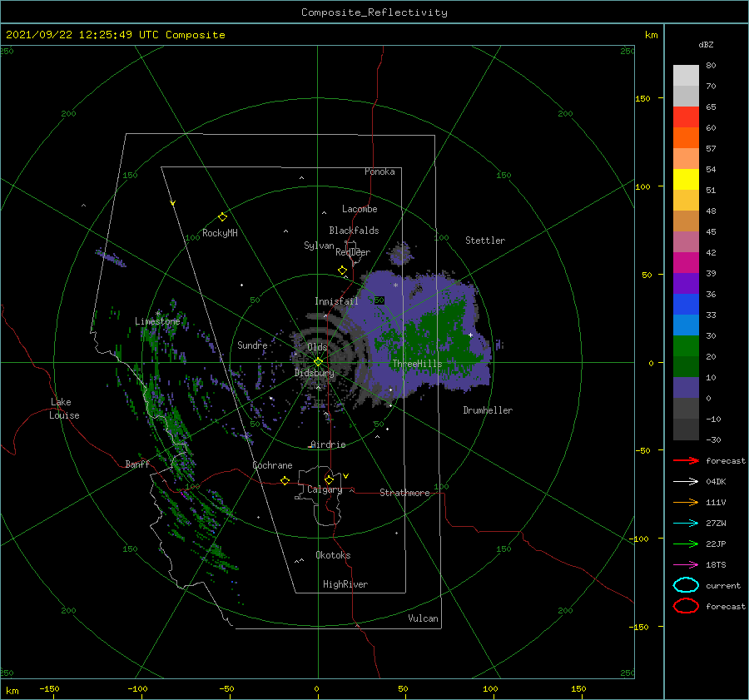This screenshot has width=749, height=700.
Task: Click the Lake Louise label
Action: tap(64, 409)
